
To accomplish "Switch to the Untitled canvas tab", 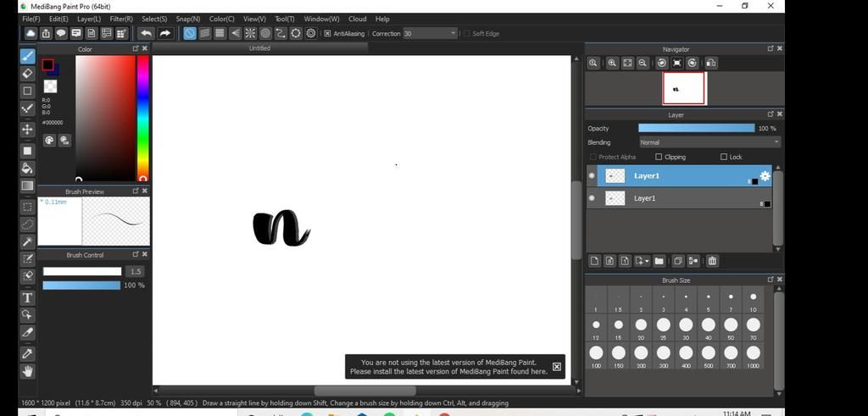I will (x=259, y=48).
